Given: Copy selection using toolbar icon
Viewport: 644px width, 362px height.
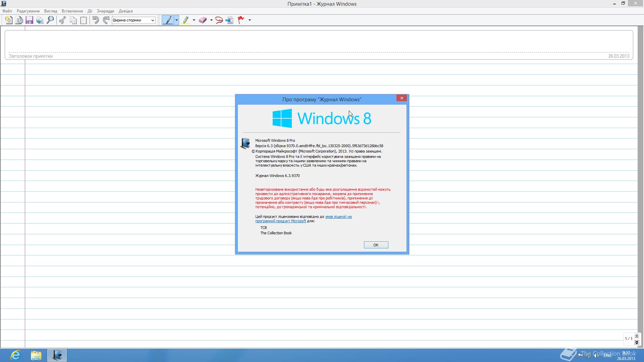Looking at the screenshot, I should coord(73,20).
